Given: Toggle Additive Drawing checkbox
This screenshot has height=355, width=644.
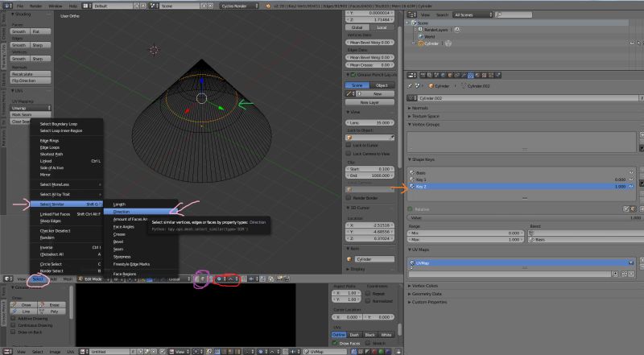Looking at the screenshot, I should [x=13, y=319].
